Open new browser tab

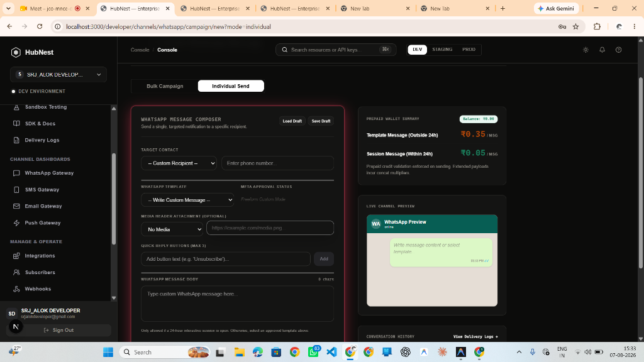pyautogui.click(x=502, y=8)
